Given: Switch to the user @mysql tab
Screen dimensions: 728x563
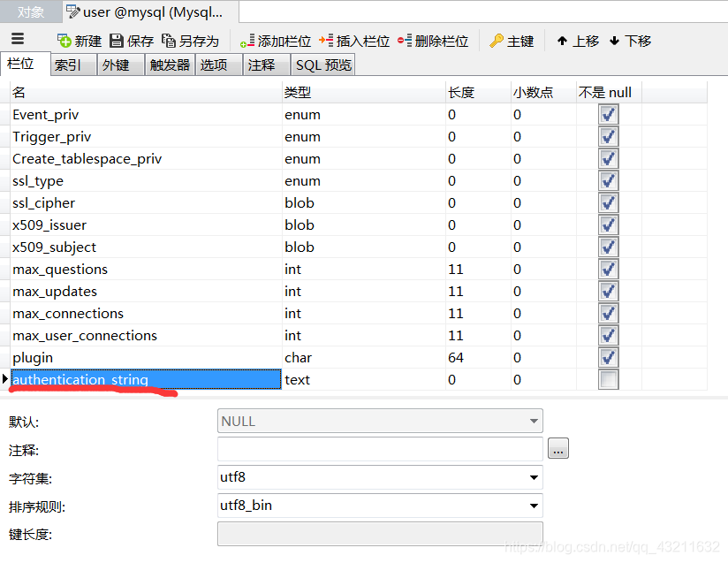Looking at the screenshot, I should [x=150, y=11].
